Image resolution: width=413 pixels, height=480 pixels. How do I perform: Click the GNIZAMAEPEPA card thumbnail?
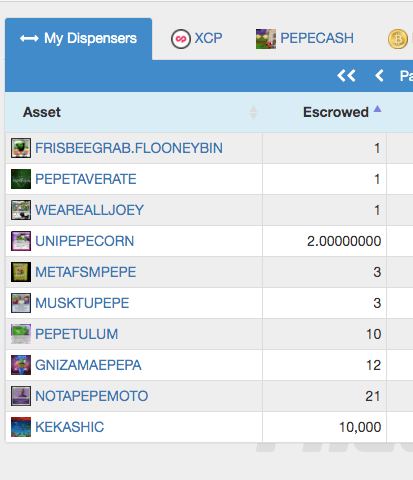click(21, 365)
